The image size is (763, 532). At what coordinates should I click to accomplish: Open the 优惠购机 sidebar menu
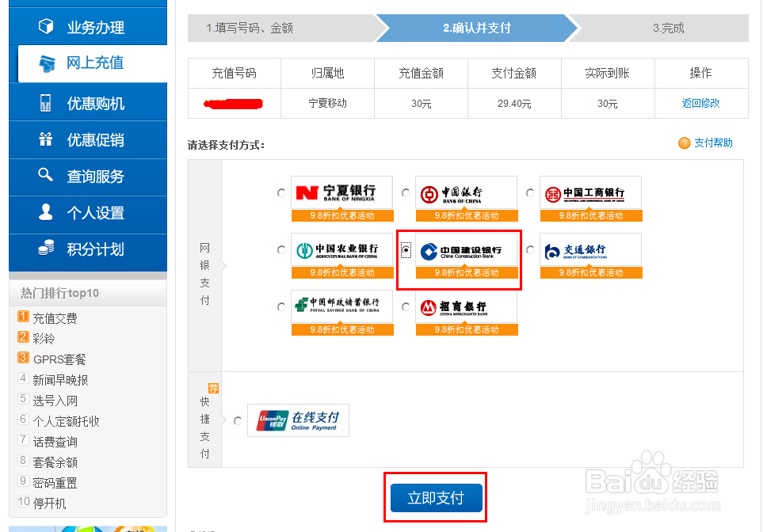(x=88, y=103)
